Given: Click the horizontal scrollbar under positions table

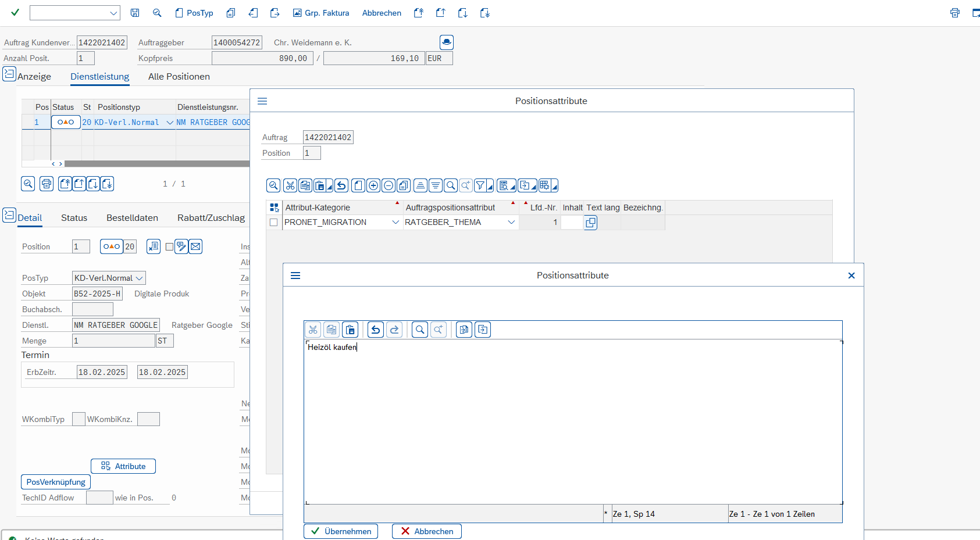Looking at the screenshot, I should [157, 164].
